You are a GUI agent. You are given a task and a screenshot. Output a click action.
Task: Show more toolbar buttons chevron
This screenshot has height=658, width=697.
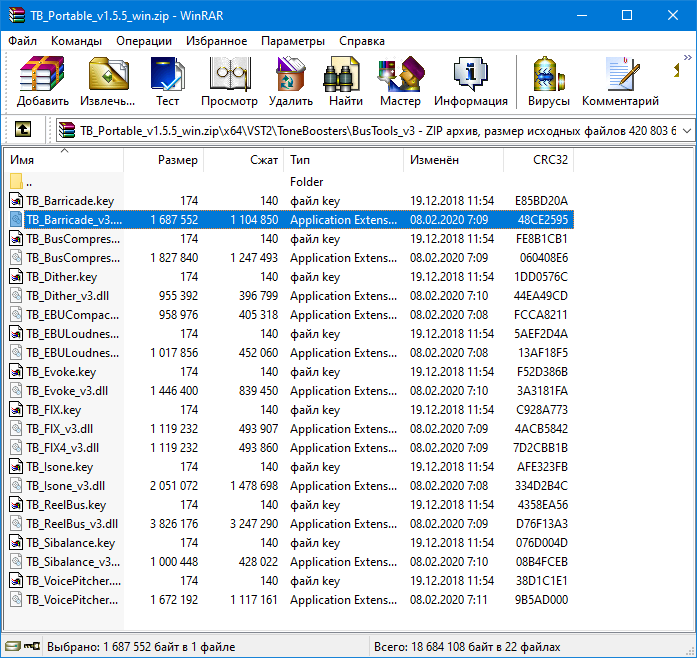688,57
